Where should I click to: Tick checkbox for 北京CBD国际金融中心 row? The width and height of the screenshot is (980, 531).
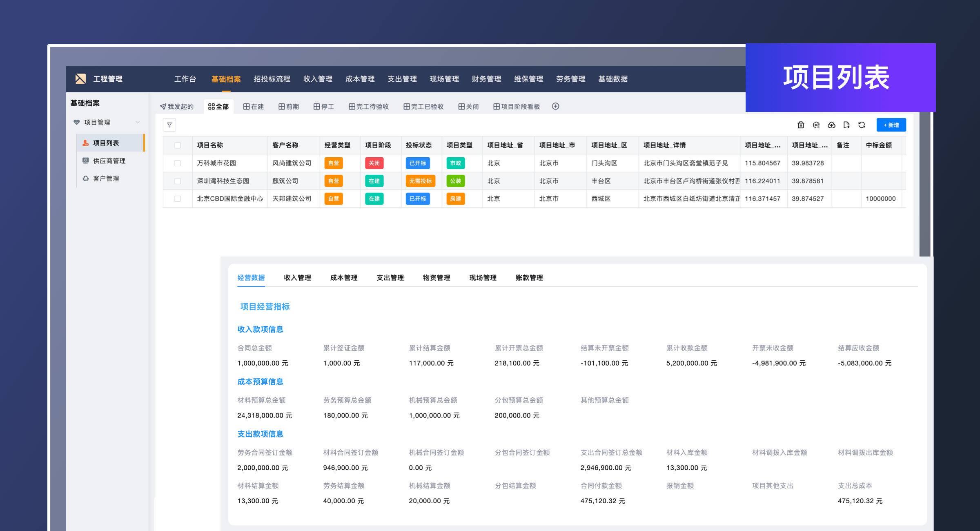177,199
